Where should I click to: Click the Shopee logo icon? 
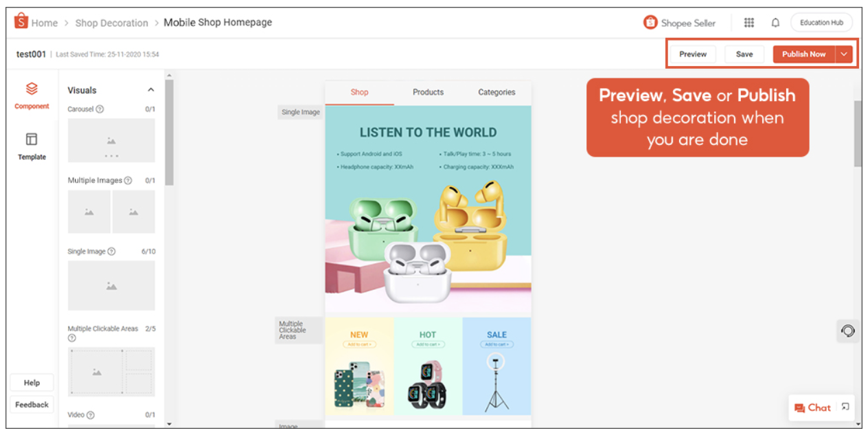click(21, 21)
